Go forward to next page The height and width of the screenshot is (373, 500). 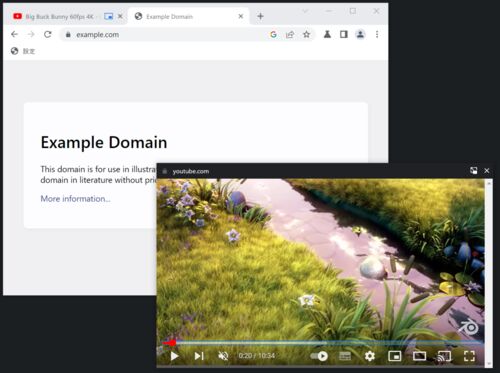click(31, 34)
